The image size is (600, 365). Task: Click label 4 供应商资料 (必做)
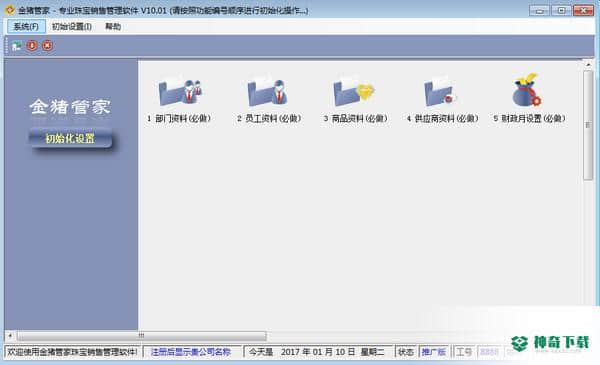coord(442,119)
